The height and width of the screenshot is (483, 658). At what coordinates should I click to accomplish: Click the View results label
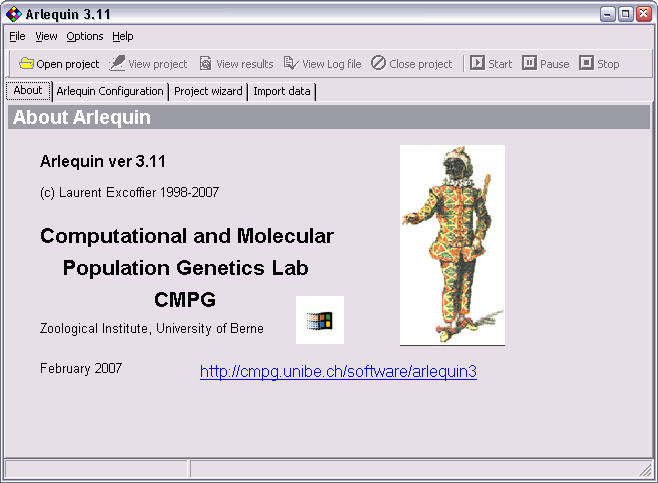click(245, 64)
